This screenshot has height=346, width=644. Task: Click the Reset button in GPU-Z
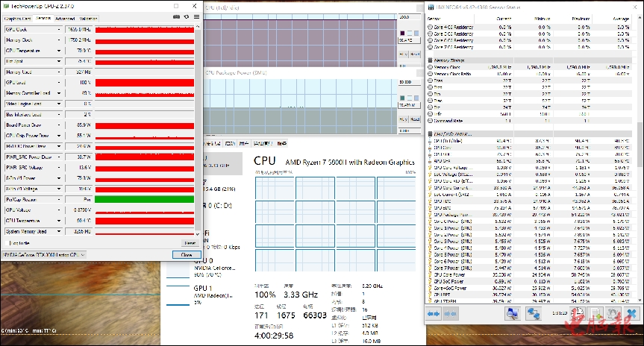(x=190, y=242)
